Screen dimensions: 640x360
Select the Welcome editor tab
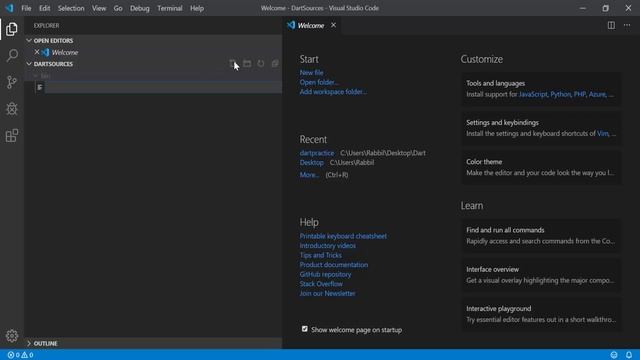(310, 25)
